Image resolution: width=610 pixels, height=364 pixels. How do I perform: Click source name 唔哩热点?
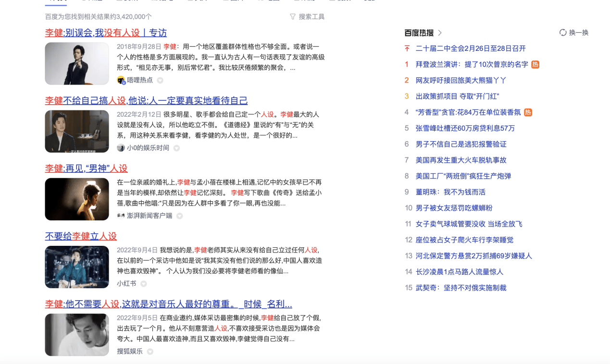tap(140, 80)
